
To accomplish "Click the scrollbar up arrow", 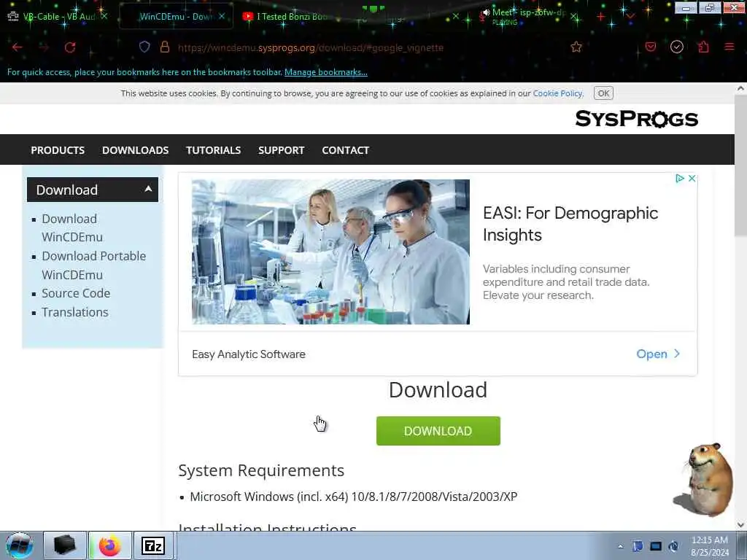I will pos(740,88).
